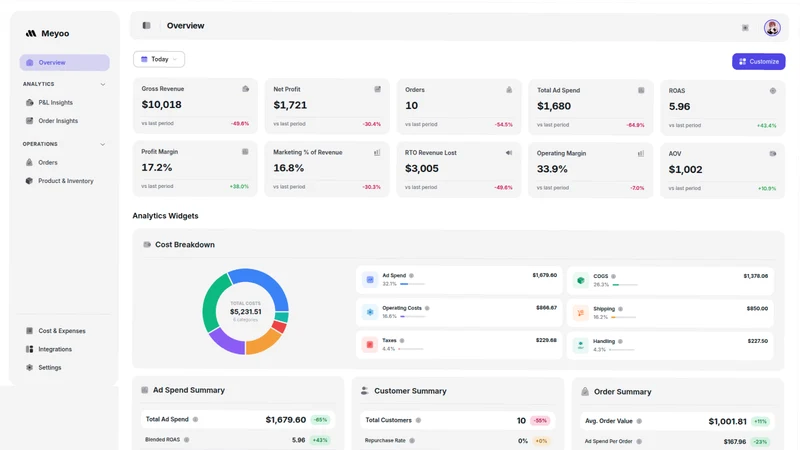Image resolution: width=800 pixels, height=450 pixels.
Task: Click the Ad Spend Per Order row
Action: [x=678, y=442]
